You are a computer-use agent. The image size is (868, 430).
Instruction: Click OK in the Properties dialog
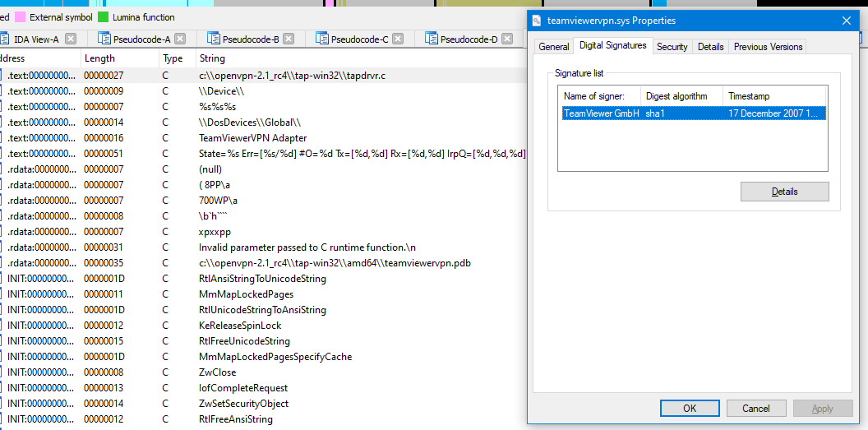pyautogui.click(x=689, y=409)
